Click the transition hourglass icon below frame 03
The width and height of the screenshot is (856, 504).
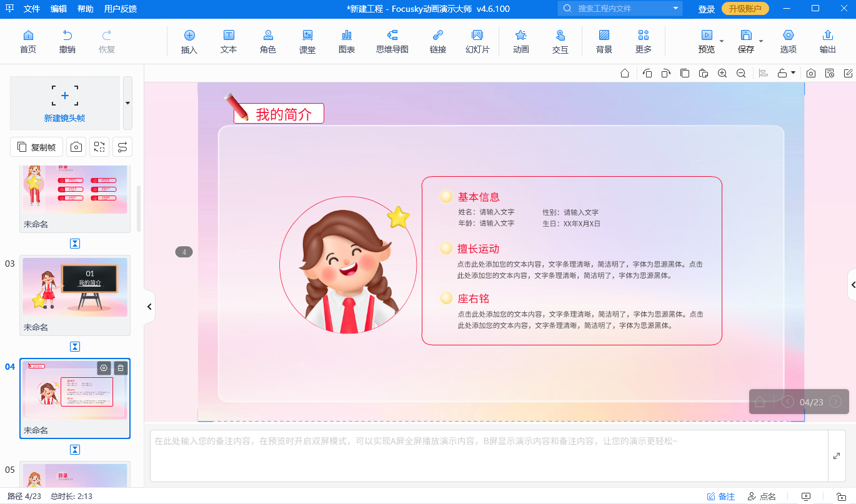point(75,347)
